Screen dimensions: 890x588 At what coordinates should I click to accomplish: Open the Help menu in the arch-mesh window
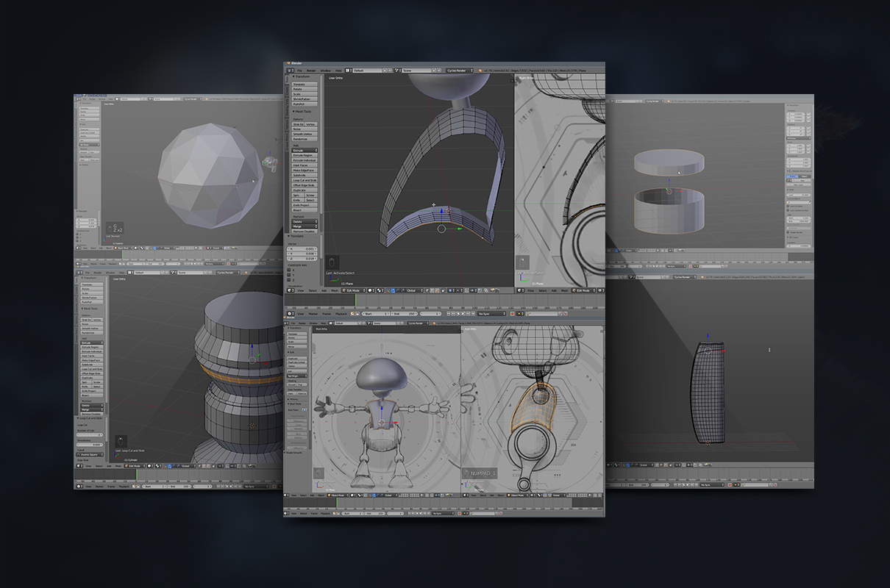pyautogui.click(x=338, y=71)
